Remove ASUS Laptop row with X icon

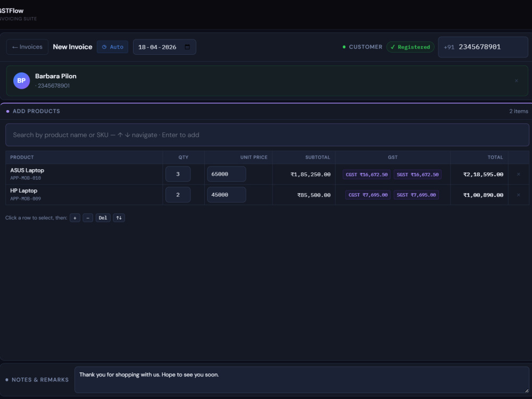point(518,174)
